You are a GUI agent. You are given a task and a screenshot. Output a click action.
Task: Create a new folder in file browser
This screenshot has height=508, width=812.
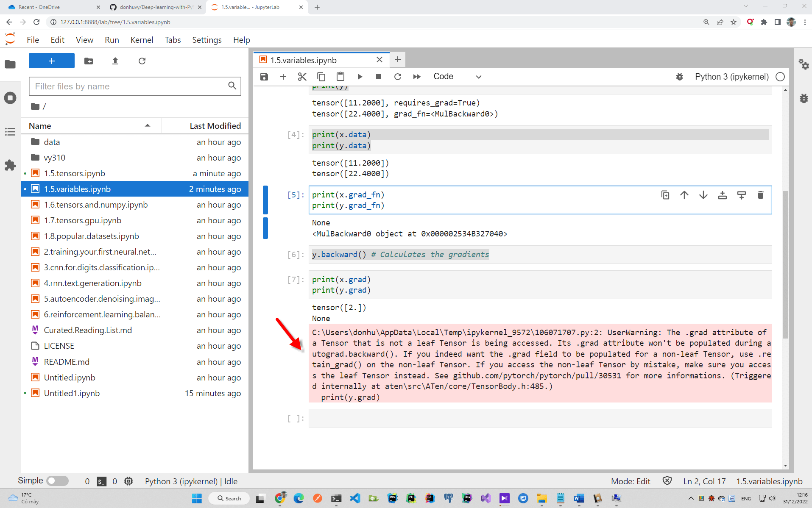[89, 61]
